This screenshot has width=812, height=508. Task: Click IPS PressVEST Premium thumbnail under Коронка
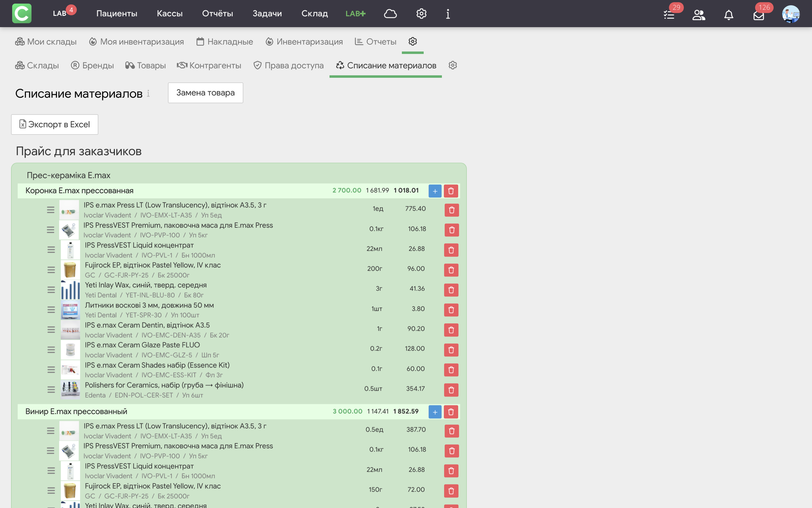69,230
